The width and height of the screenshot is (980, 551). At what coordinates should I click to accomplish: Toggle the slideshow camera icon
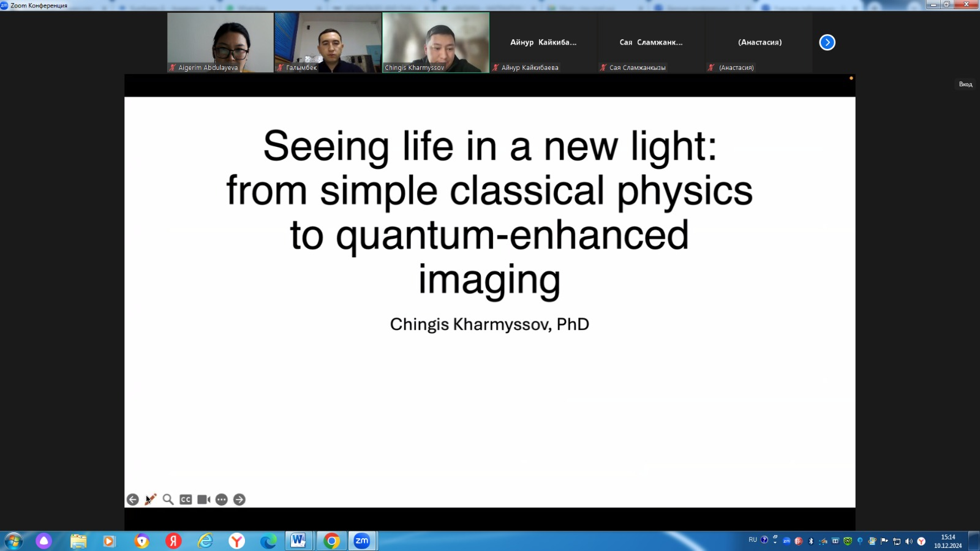pos(203,500)
